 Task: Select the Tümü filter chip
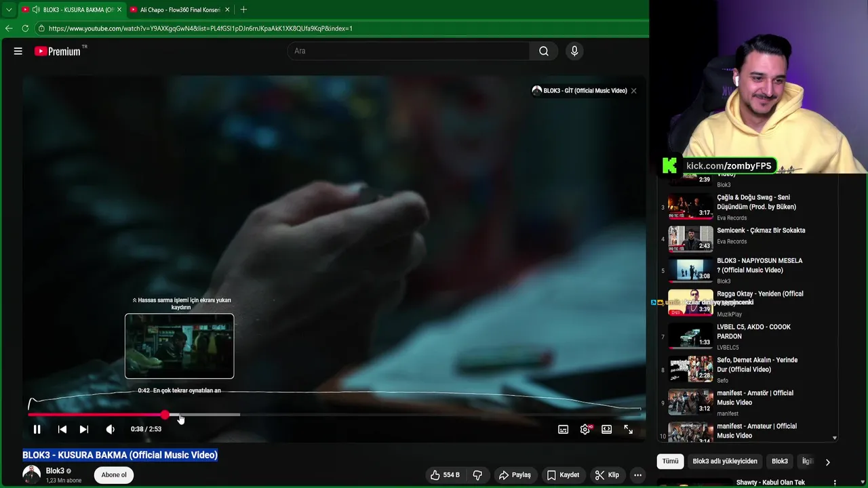click(x=670, y=462)
